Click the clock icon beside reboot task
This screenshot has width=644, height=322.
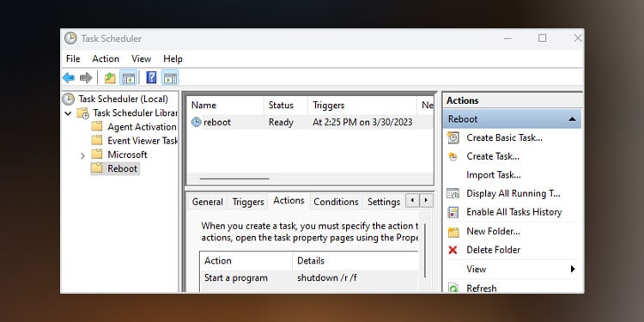click(197, 122)
